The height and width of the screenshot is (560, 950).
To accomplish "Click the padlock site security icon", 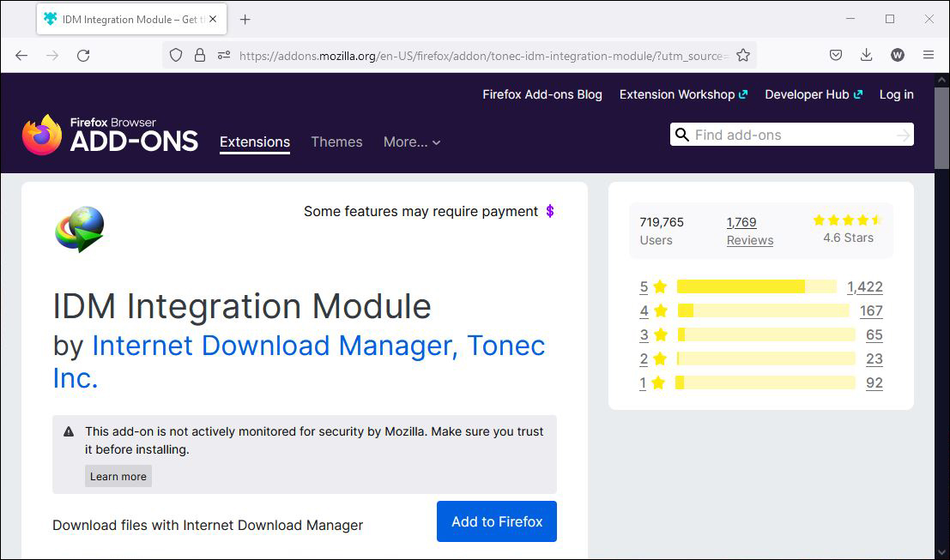I will 200,55.
